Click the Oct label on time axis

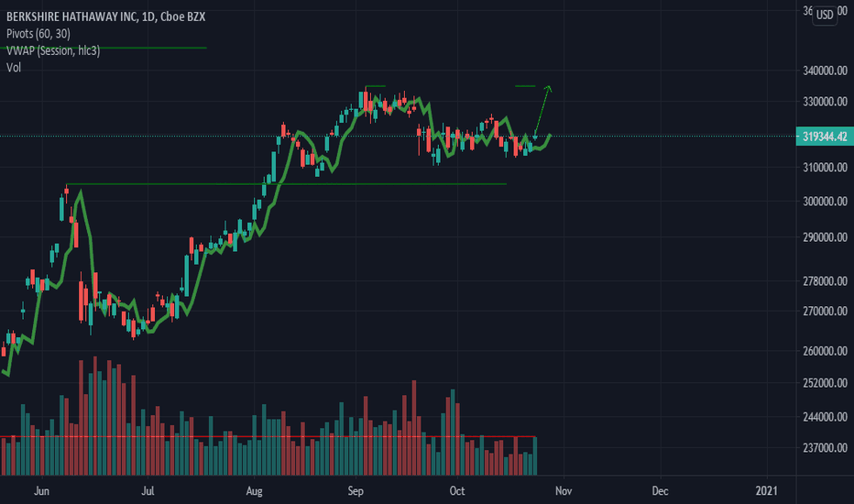click(457, 491)
